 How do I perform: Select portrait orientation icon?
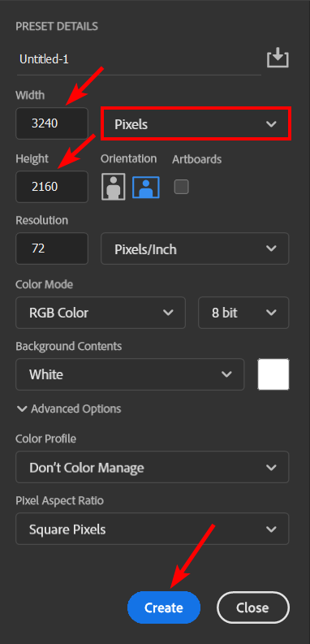(x=114, y=187)
